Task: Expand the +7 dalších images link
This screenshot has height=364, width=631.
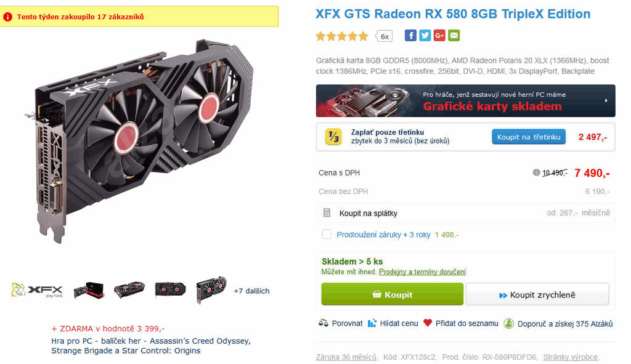Action: click(251, 291)
